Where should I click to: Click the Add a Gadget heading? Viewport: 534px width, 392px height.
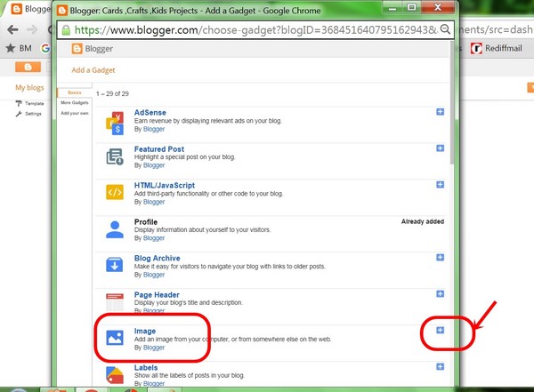93,70
